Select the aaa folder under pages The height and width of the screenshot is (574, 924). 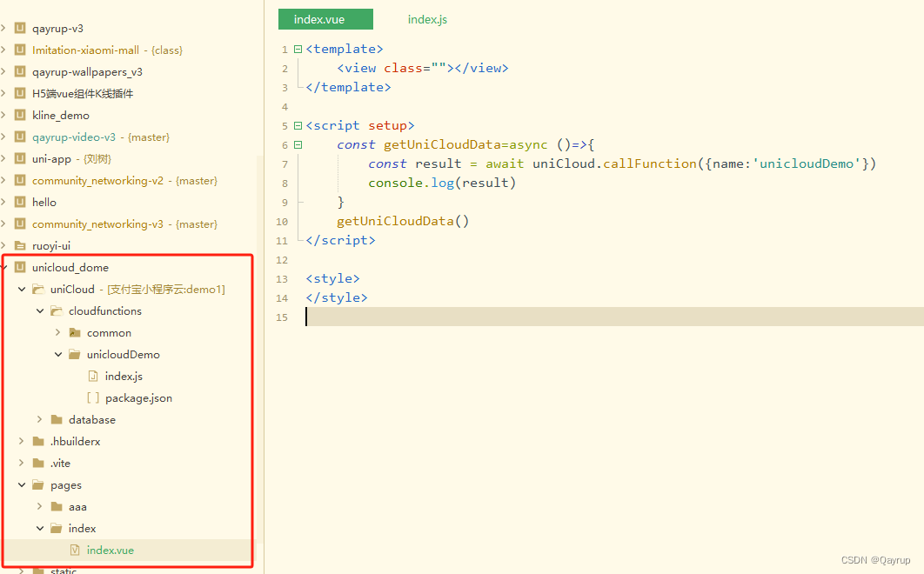(77, 506)
